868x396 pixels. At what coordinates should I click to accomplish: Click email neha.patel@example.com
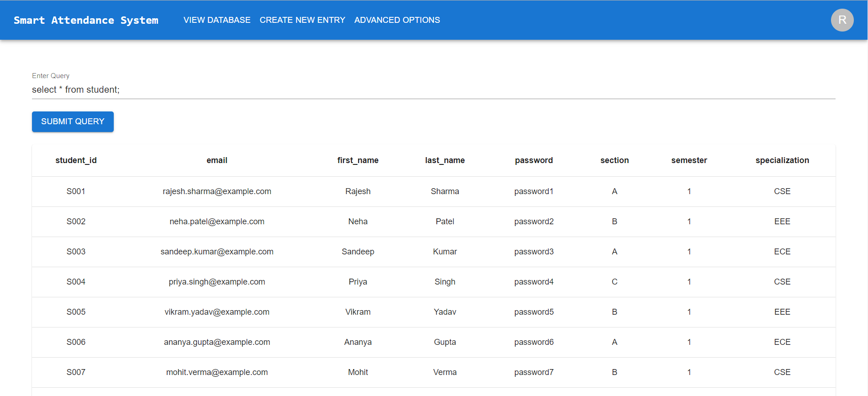217,222
